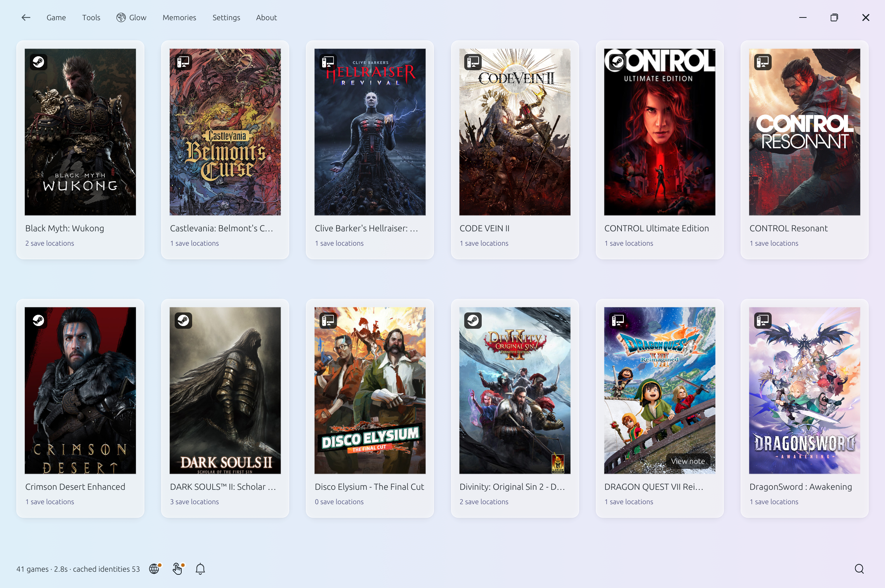The image size is (885, 588).
Task: Click the PC source icon on CONTROL Resonant
Action: 763,62
